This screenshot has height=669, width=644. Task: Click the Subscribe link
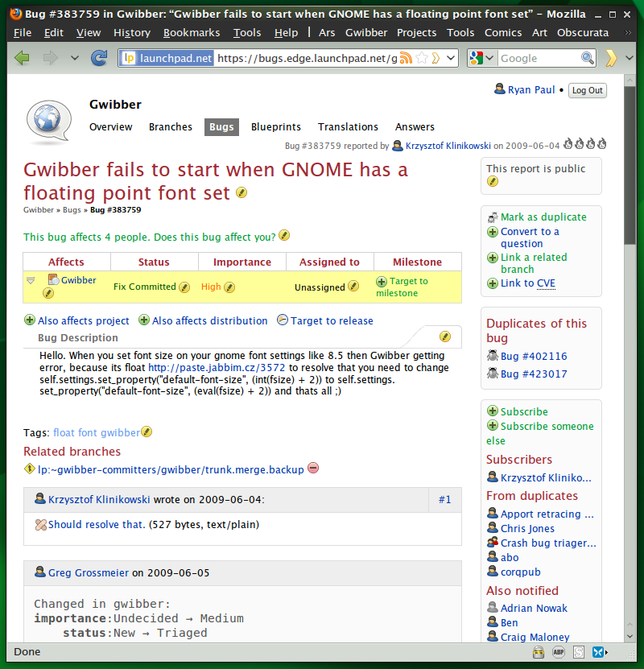(x=524, y=411)
